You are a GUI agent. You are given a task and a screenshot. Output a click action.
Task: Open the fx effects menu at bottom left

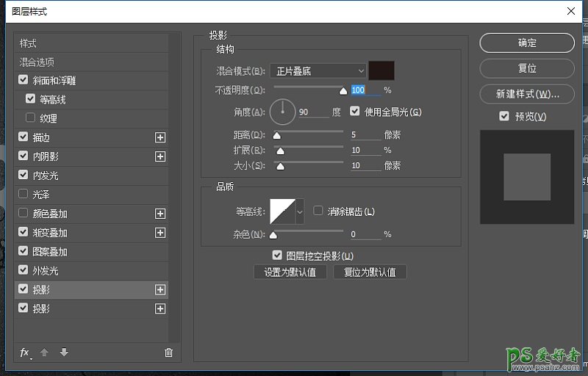pos(25,352)
